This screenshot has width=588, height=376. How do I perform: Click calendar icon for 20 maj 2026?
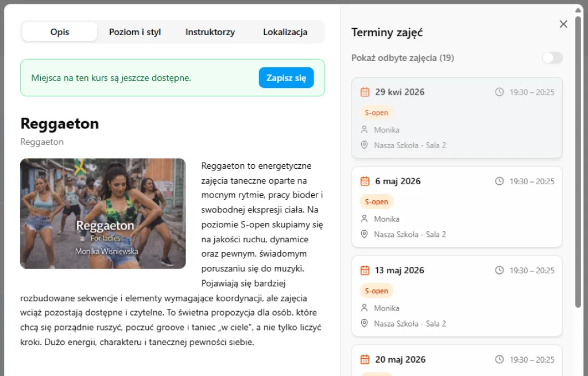[365, 359]
